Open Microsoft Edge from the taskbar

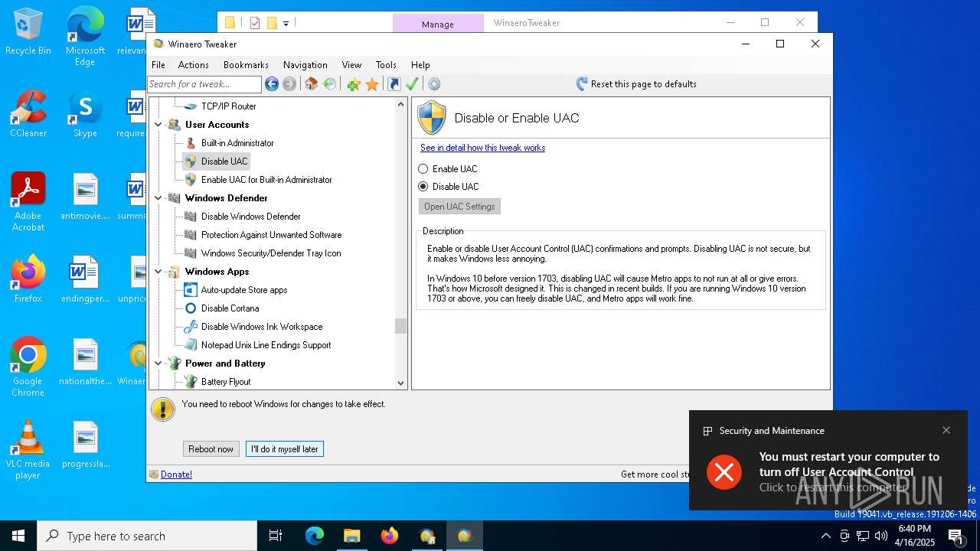pyautogui.click(x=315, y=536)
